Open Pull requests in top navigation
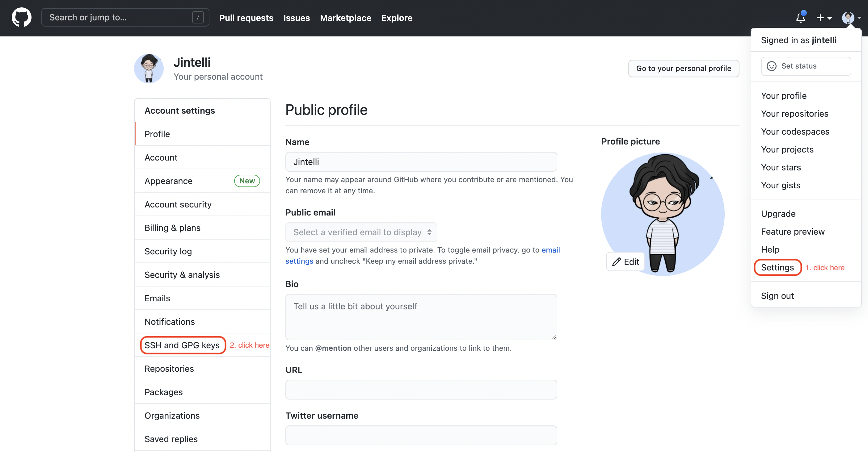The width and height of the screenshot is (868, 452). click(246, 18)
